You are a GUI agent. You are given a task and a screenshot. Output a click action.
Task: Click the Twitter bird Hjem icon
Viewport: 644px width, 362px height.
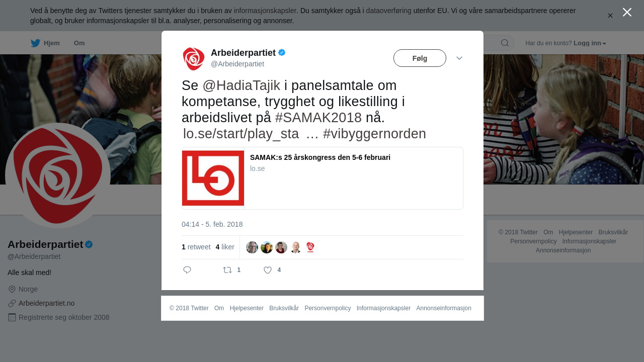coord(35,43)
